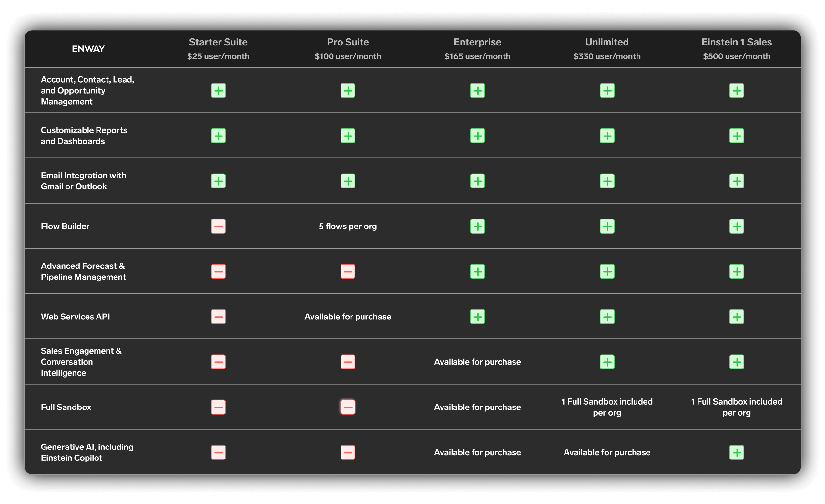The image size is (825, 504).
Task: Click the 'Sales Engagement & Conversation Intelligence' label
Action: click(81, 362)
